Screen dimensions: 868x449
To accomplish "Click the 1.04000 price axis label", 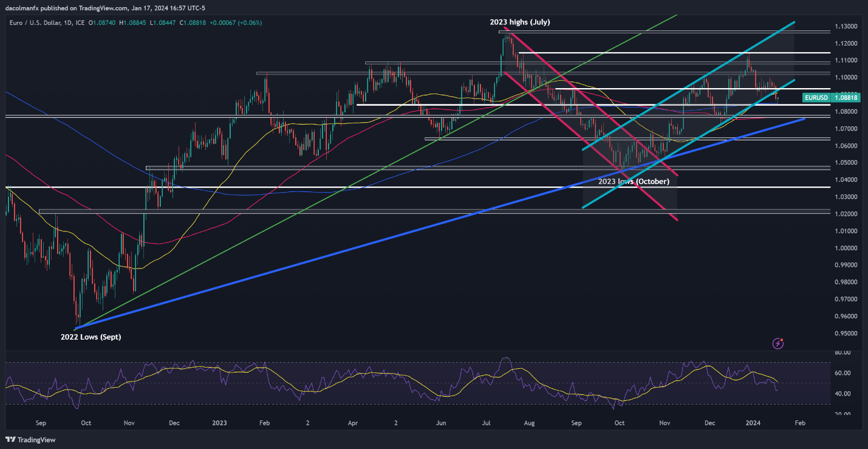I will 845,180.
